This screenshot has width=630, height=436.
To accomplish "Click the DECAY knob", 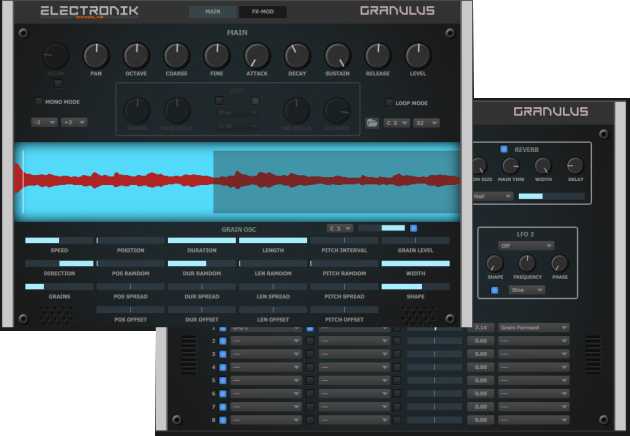I will click(297, 56).
